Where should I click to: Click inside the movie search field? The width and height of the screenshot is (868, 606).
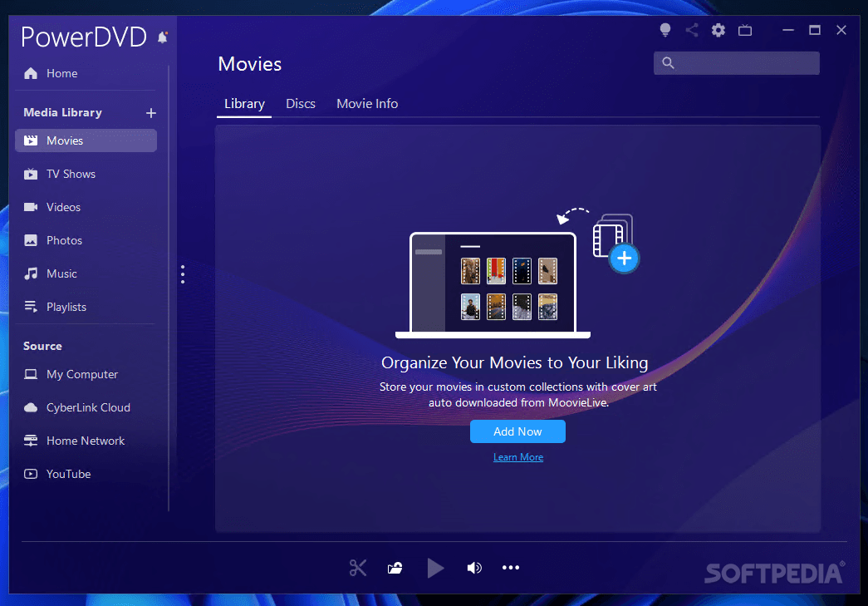click(x=737, y=63)
